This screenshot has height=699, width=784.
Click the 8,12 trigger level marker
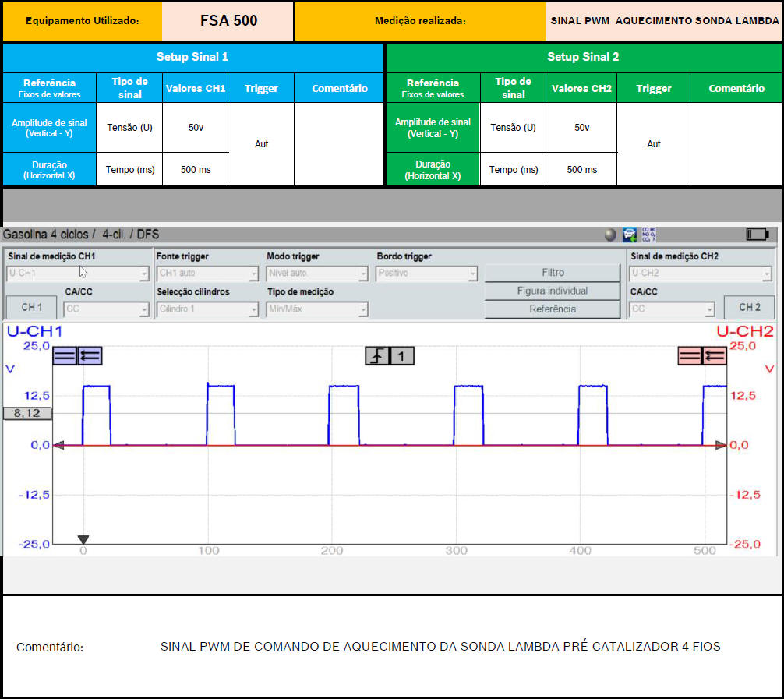click(26, 414)
